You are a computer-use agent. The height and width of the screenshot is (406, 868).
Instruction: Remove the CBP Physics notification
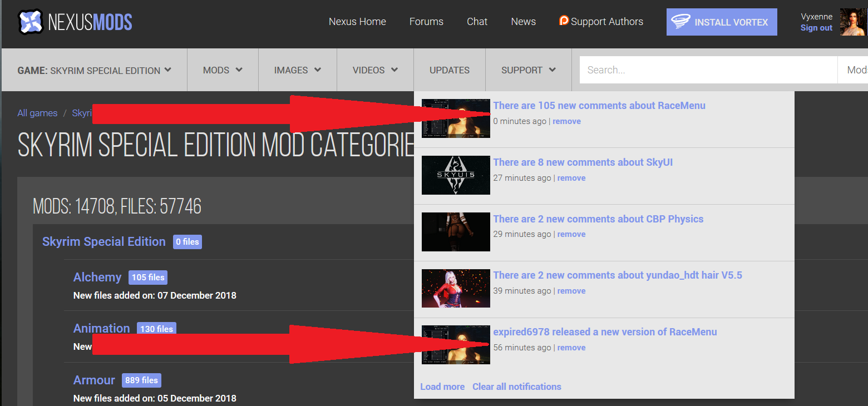571,234
